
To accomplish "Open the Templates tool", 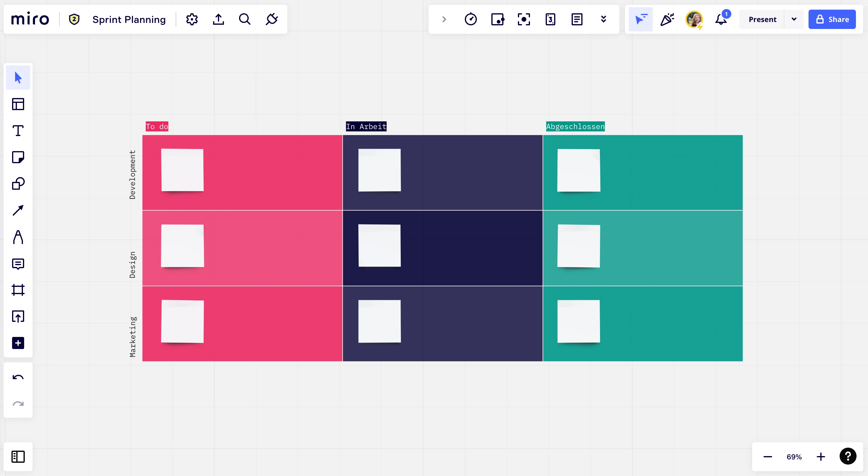I will [18, 104].
